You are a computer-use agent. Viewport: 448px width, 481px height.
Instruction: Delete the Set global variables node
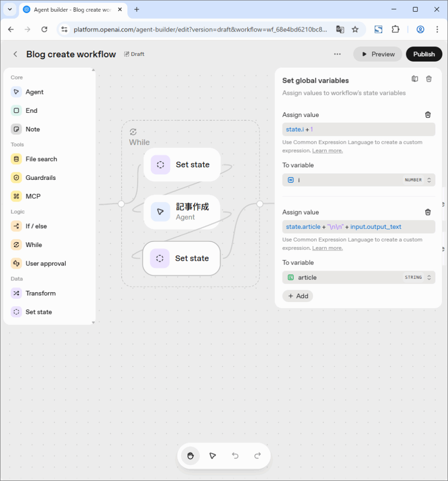click(429, 79)
